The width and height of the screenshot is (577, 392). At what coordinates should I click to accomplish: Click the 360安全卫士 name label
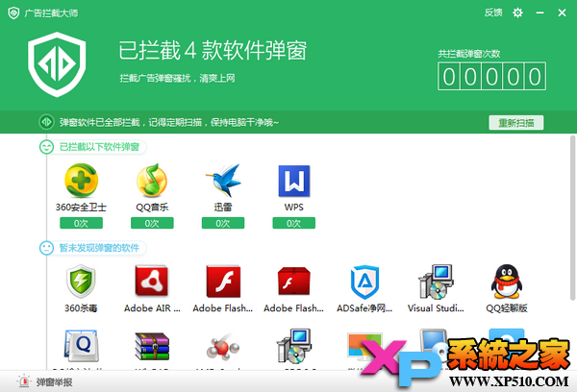tap(81, 208)
